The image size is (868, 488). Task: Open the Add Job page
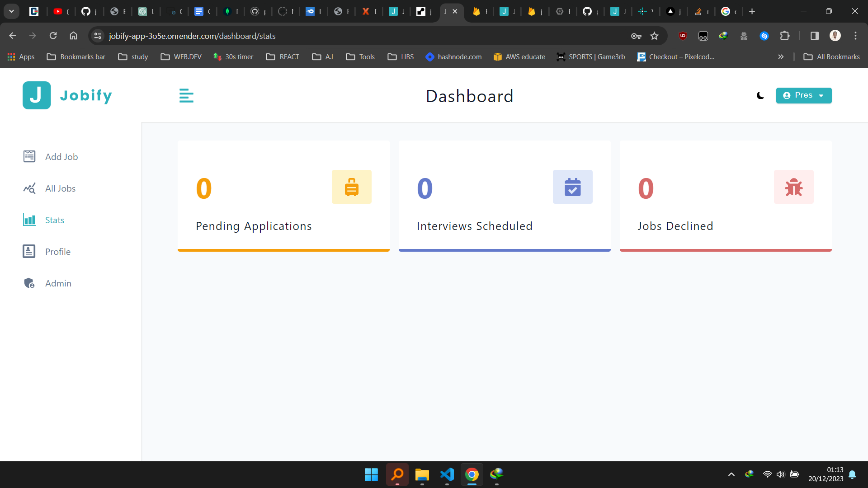[51, 157]
